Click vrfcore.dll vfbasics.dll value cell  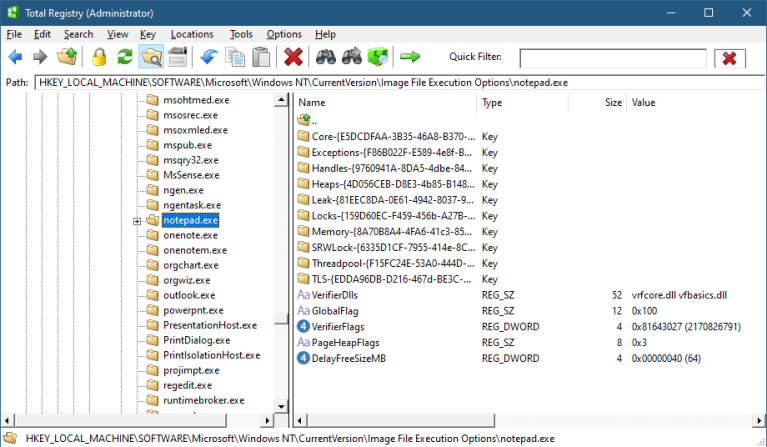679,295
